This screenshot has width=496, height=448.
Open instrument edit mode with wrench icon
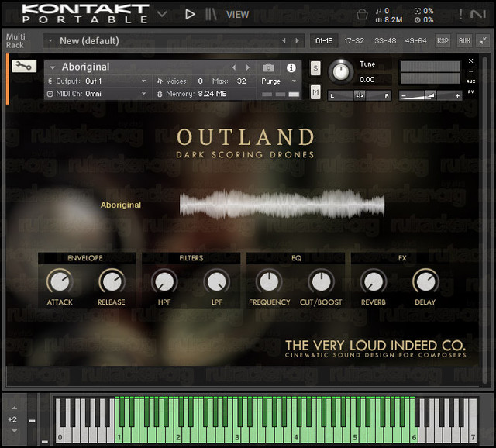pos(24,66)
